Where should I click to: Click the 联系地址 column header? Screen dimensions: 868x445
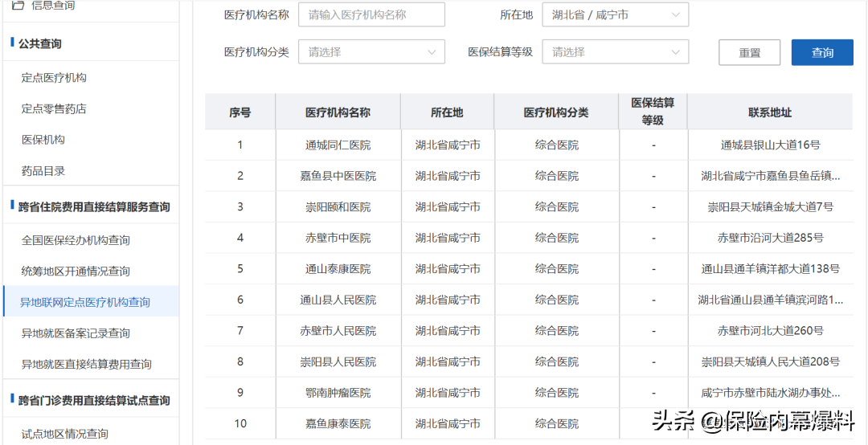tap(770, 112)
